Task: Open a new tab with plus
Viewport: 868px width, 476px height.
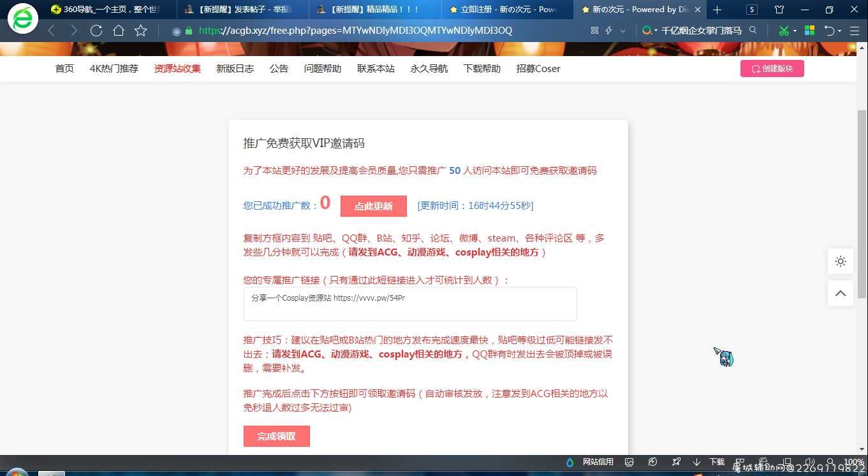Action: 717,10
